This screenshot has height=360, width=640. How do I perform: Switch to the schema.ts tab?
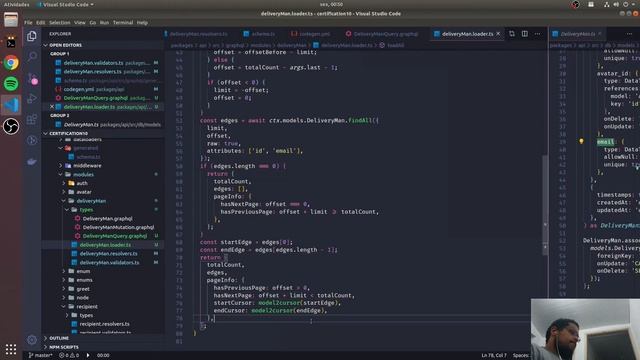pos(260,34)
